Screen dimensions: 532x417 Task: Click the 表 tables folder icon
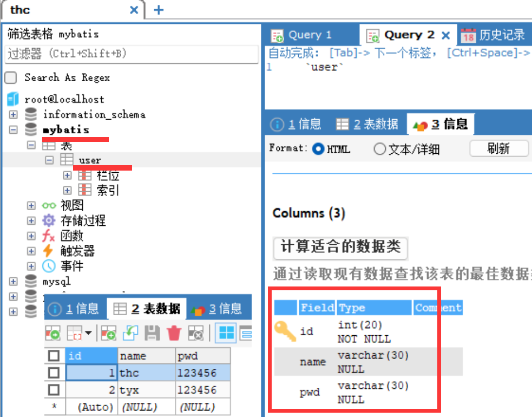49,146
